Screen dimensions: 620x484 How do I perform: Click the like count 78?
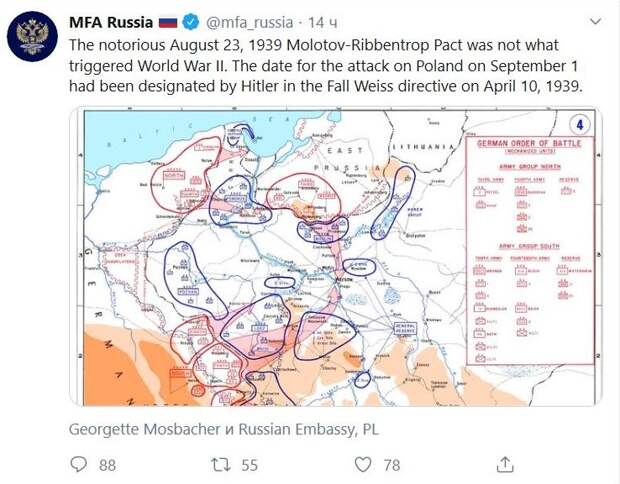coord(391,465)
